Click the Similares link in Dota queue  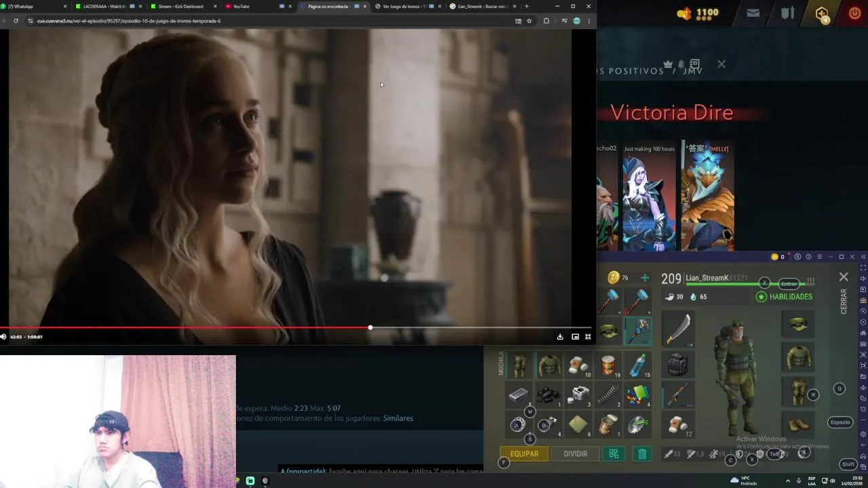[398, 418]
